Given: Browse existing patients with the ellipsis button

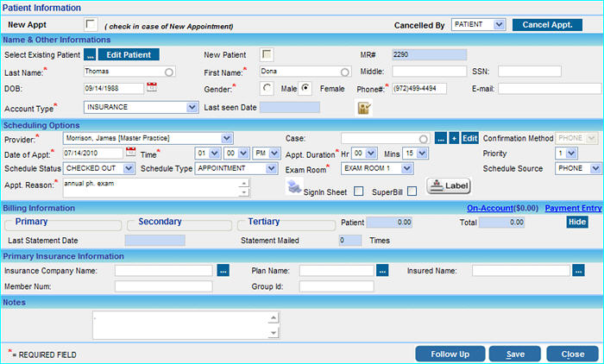Looking at the screenshot, I should [x=90, y=54].
